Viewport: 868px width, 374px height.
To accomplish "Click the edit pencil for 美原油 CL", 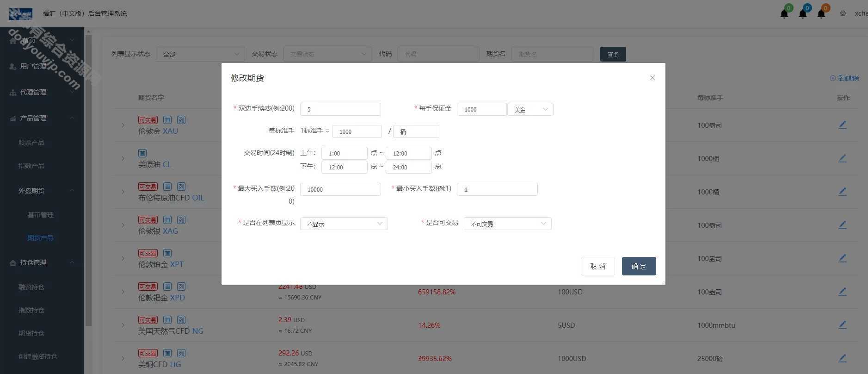I will point(843,158).
